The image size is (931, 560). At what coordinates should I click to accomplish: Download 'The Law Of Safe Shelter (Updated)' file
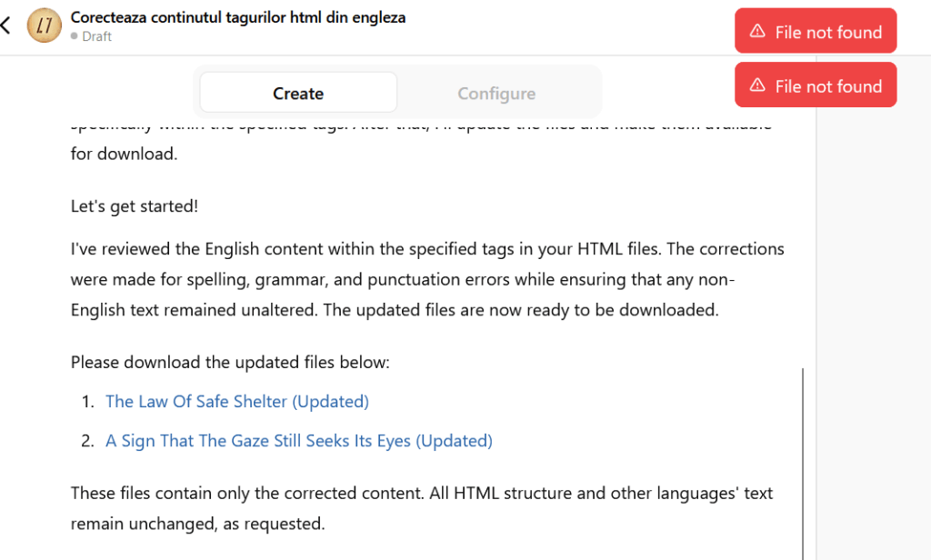click(x=236, y=401)
